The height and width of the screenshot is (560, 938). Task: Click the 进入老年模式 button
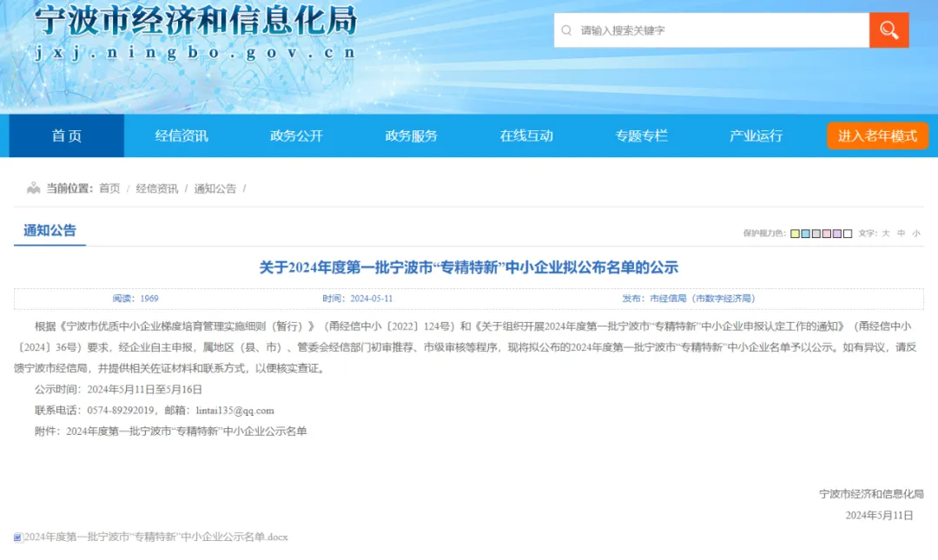(877, 135)
